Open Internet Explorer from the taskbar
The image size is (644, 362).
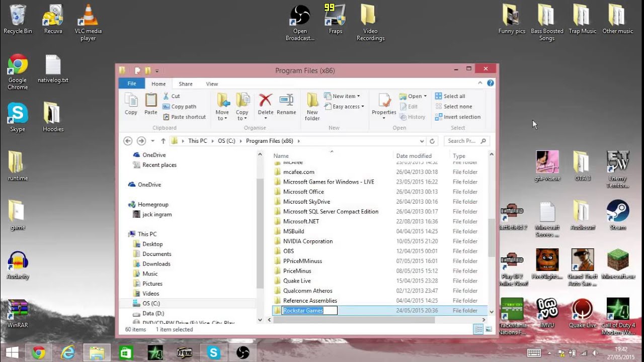pos(68,353)
